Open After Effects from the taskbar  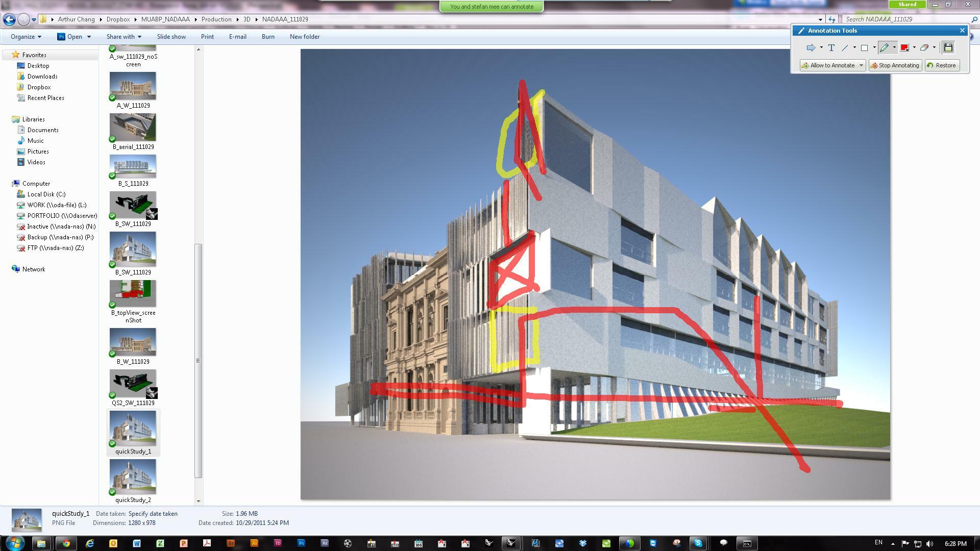324,543
